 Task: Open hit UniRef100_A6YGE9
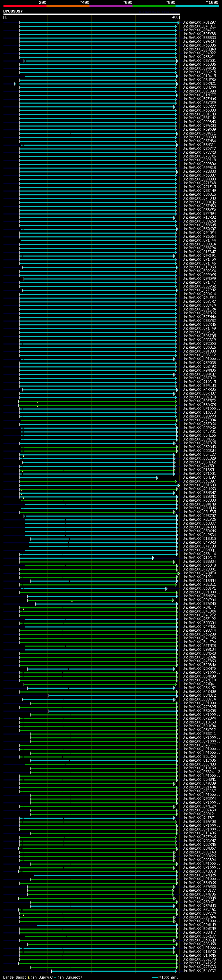(199, 103)
